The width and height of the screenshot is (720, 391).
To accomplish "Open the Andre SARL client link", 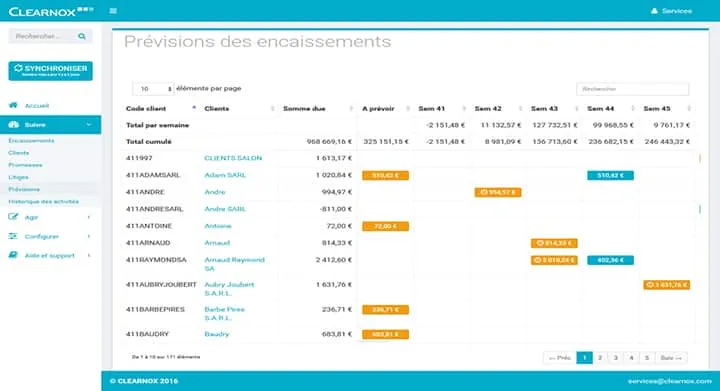I will point(225,209).
